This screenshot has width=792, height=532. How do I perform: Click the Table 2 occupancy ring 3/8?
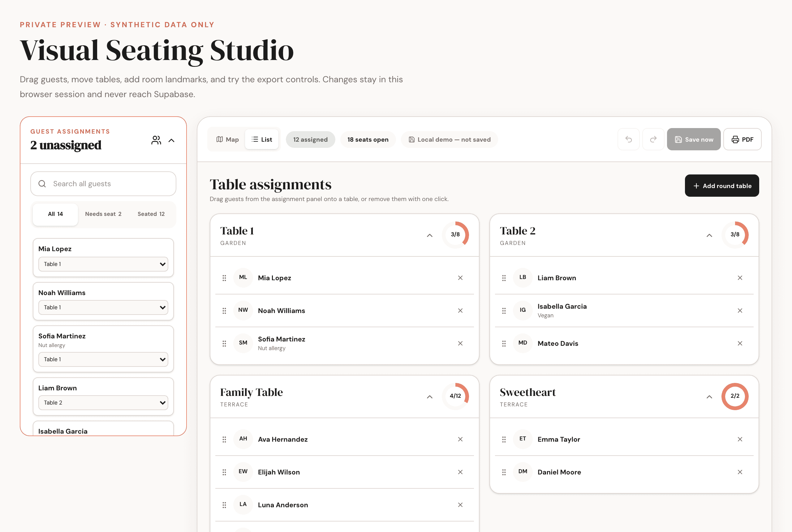tap(735, 235)
